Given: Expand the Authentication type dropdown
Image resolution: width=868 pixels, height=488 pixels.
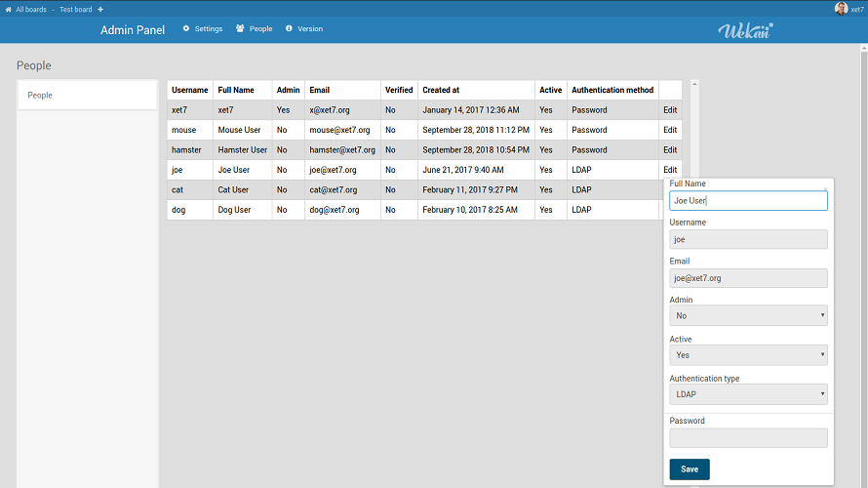Looking at the screenshot, I should 748,394.
